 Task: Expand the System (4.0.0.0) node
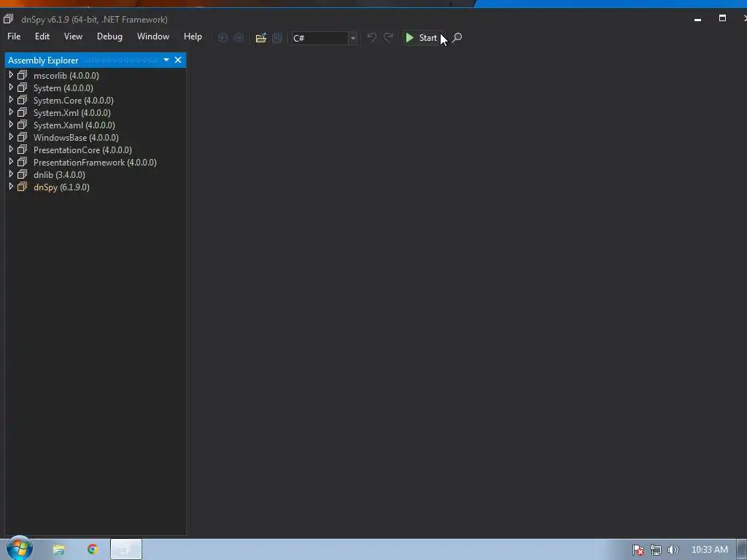(x=10, y=87)
